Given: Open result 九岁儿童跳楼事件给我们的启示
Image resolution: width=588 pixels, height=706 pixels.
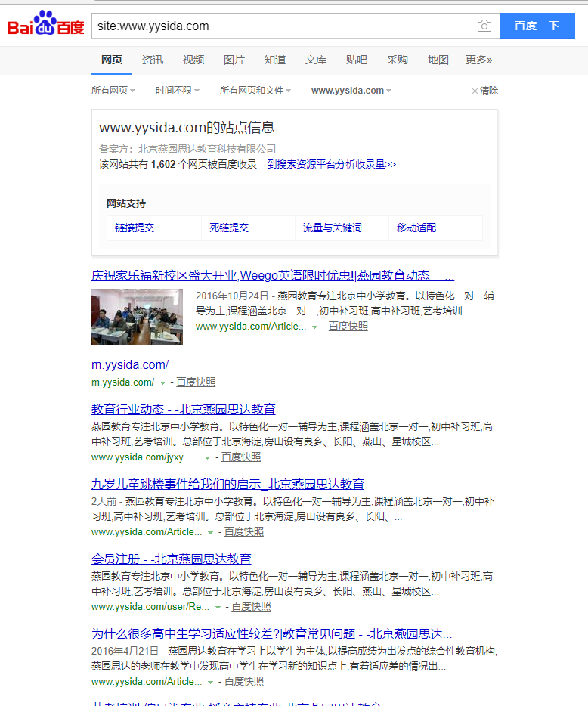Looking at the screenshot, I should (227, 484).
